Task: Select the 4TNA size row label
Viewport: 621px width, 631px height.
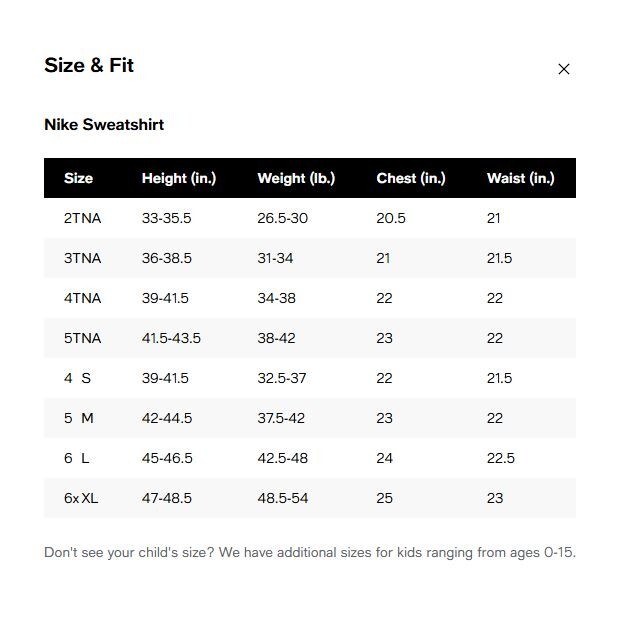Action: (83, 298)
